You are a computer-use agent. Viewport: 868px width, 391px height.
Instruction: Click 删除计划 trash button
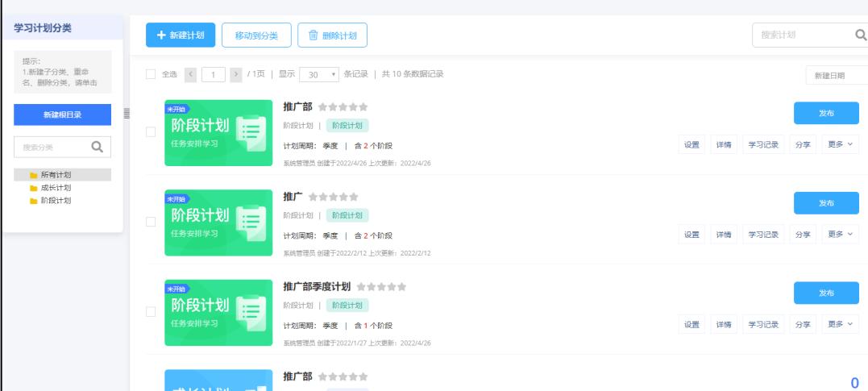point(332,35)
